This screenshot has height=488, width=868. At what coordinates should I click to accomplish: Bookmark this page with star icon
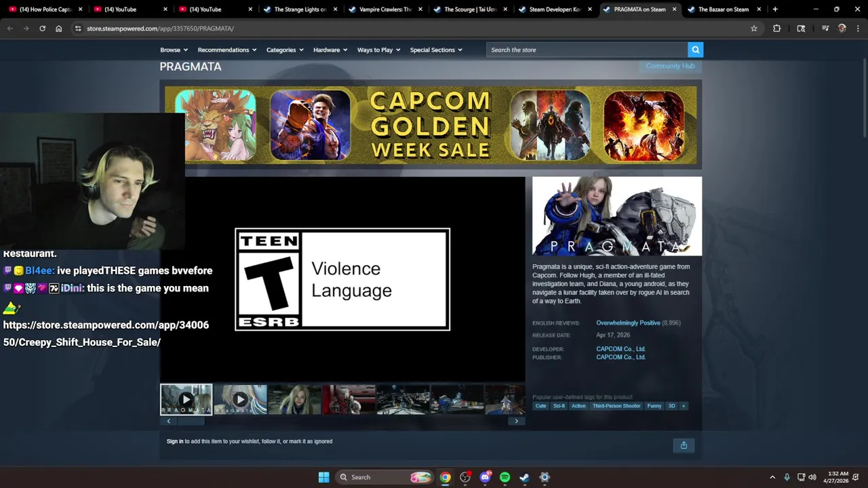click(x=754, y=28)
